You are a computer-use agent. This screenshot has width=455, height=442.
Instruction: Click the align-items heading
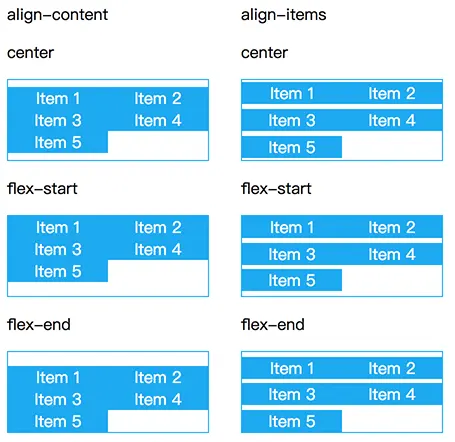[x=284, y=15]
